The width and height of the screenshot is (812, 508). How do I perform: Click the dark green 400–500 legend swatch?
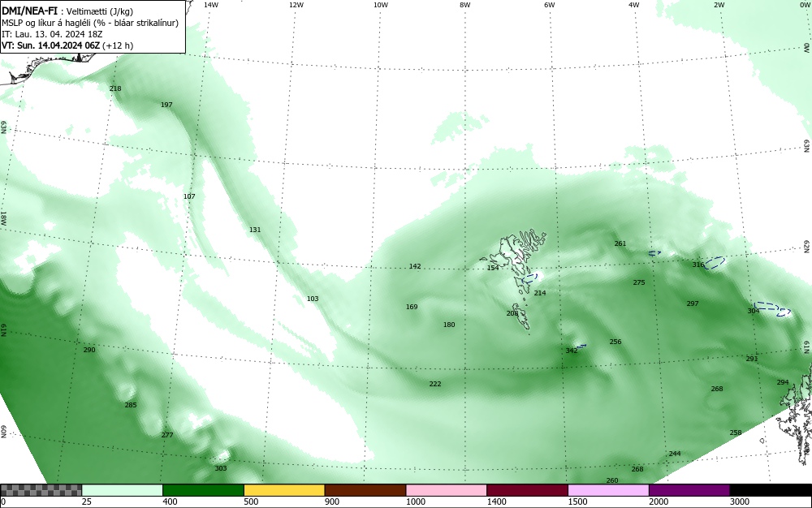click(203, 490)
